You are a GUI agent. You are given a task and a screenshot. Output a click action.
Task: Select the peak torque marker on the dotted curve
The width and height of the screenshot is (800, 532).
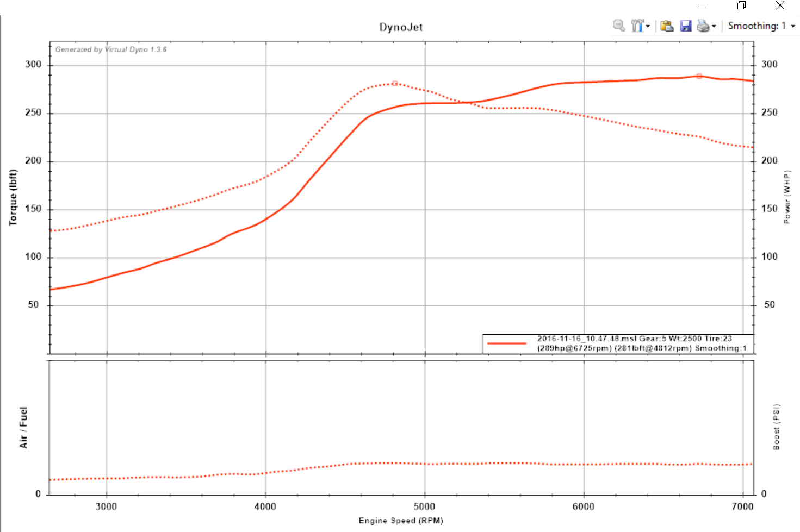pos(395,83)
